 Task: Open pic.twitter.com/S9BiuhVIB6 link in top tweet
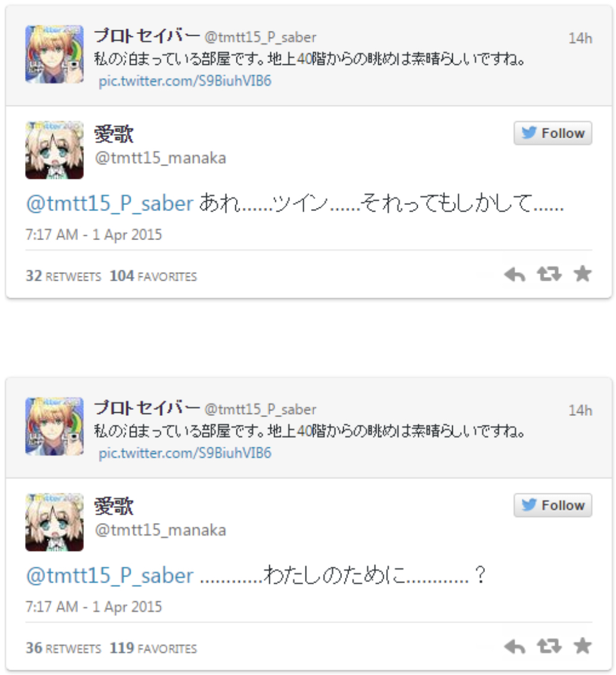185,81
